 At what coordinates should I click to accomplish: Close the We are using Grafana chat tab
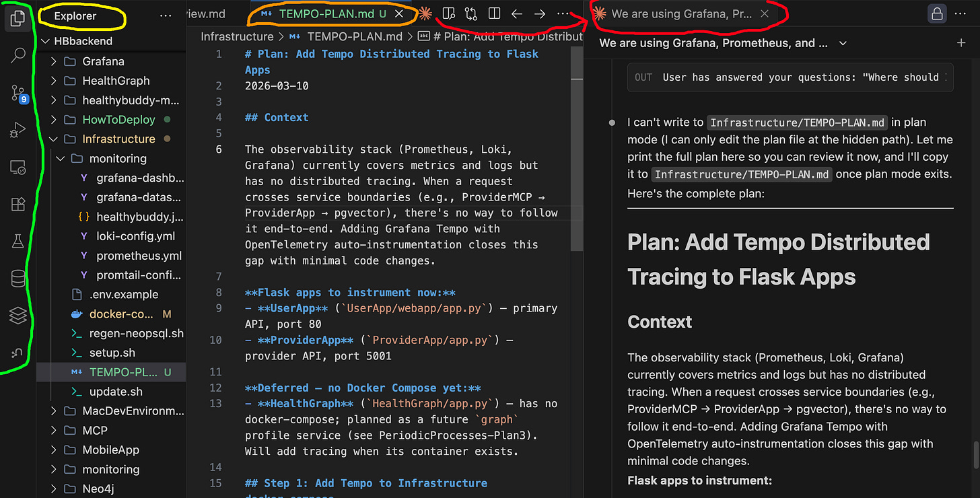765,13
